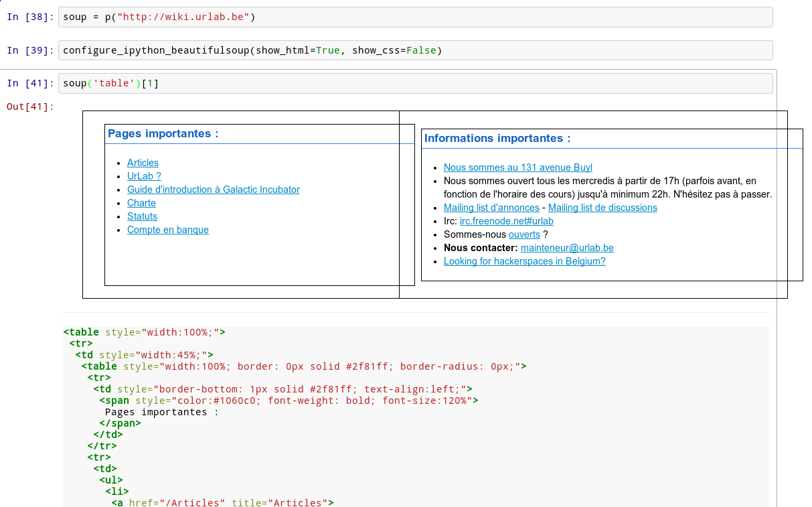Open the UrLab ? link
Viewport: 812px width, 507px height.
[x=144, y=176]
